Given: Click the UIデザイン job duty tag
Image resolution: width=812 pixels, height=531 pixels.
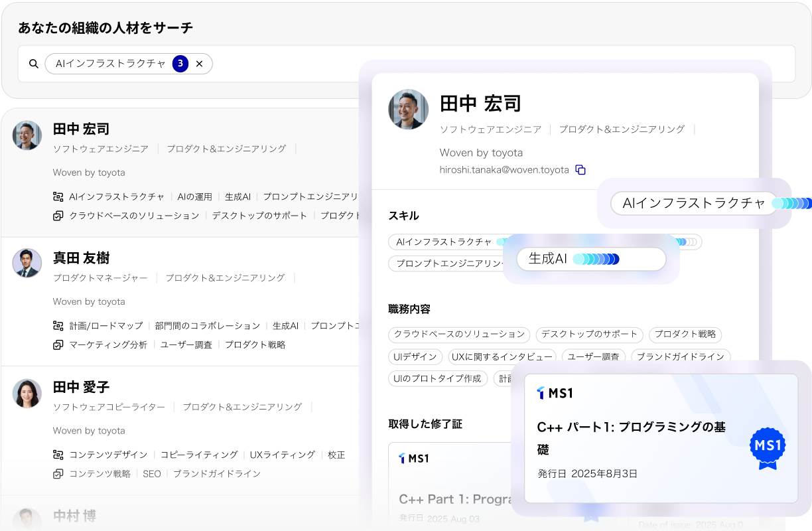Looking at the screenshot, I should [415, 357].
